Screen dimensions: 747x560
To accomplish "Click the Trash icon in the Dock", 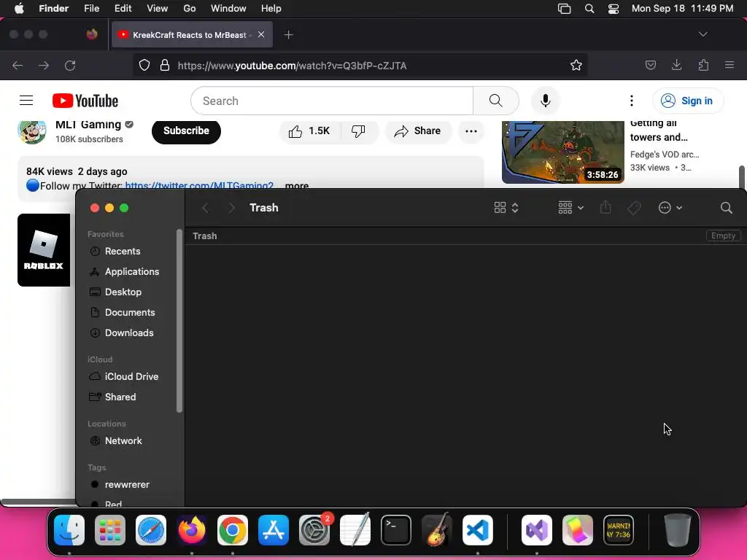I will tap(678, 530).
